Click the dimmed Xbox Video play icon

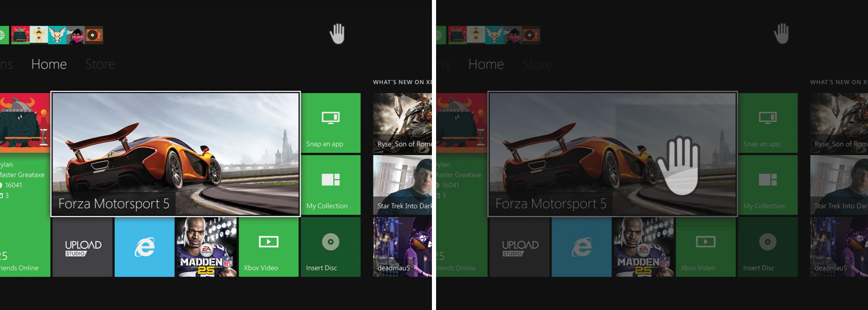706,242
